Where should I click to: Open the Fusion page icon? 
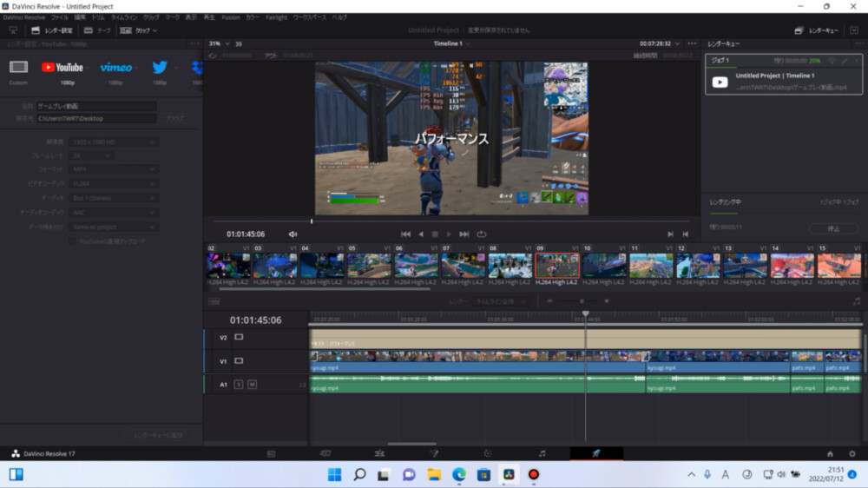pyautogui.click(x=434, y=453)
